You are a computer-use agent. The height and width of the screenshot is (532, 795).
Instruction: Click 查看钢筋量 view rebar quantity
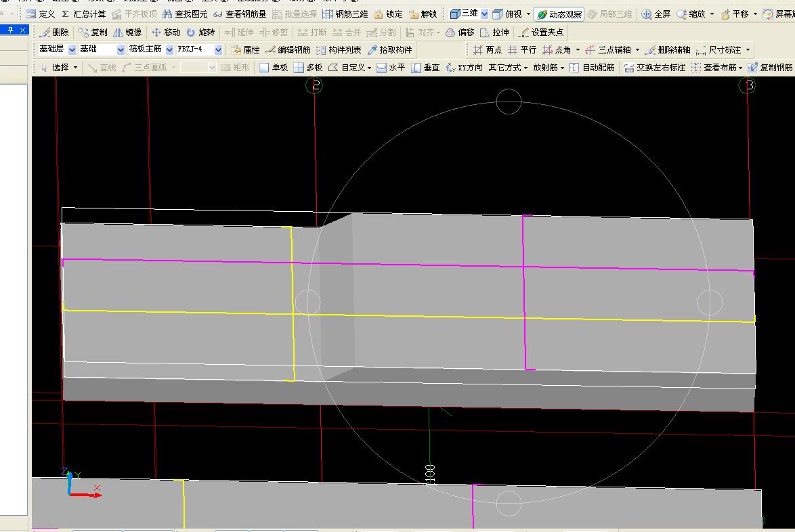click(240, 14)
